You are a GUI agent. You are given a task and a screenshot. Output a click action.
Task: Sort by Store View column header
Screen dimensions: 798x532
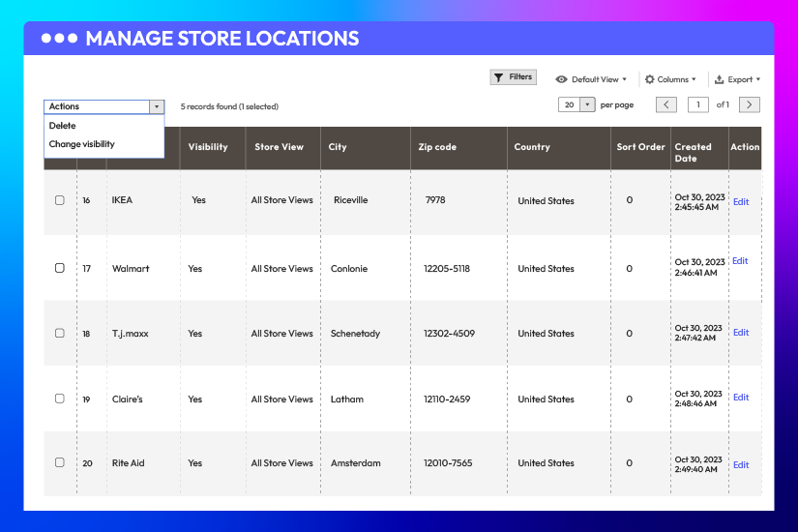[279, 147]
